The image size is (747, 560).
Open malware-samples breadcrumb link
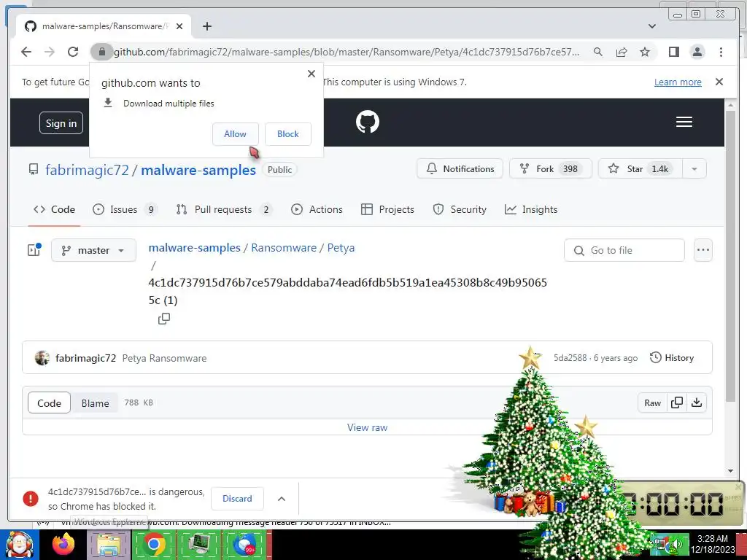[194, 248]
